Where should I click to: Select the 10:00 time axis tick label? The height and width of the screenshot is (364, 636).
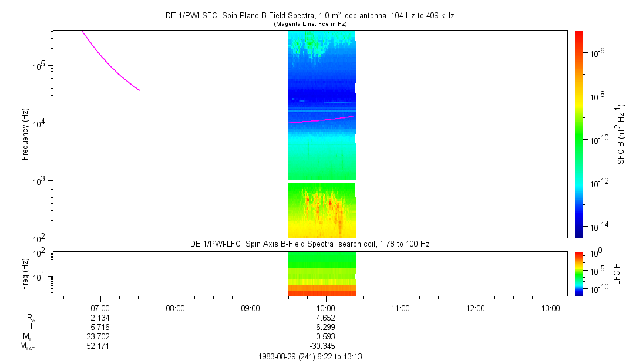[x=325, y=308]
